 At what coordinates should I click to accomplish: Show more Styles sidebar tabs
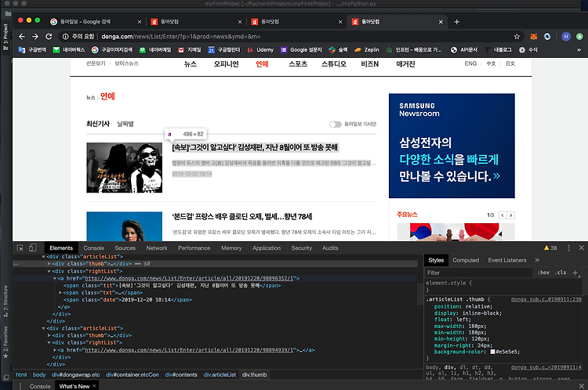(x=537, y=260)
